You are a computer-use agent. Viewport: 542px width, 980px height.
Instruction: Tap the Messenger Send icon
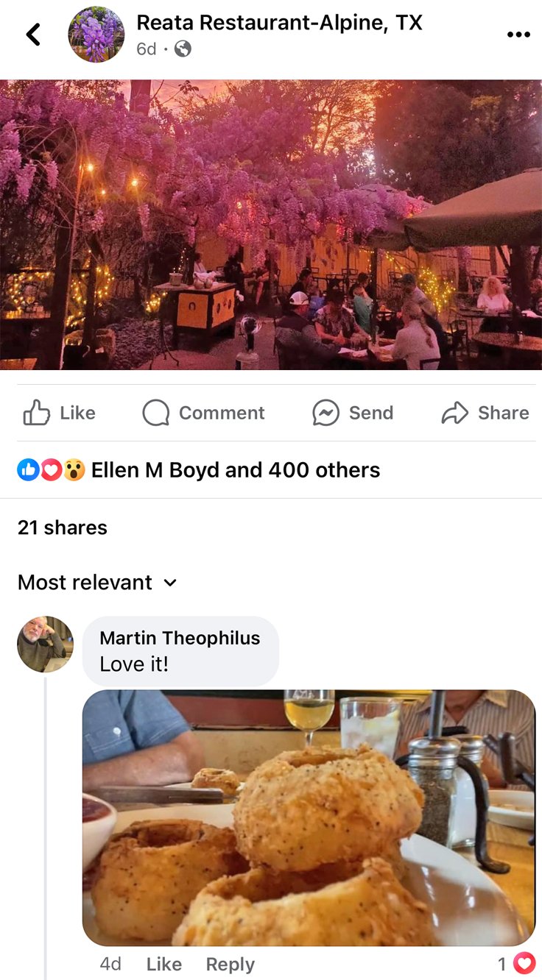(x=325, y=413)
